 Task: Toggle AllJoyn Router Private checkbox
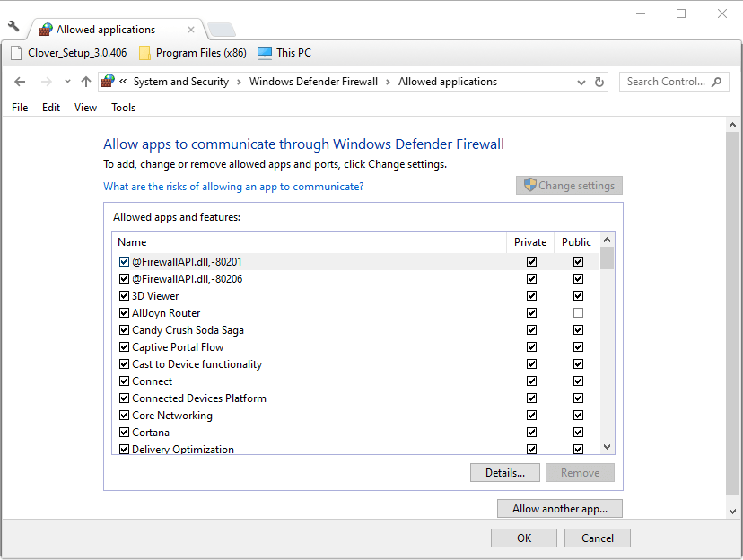pyautogui.click(x=531, y=312)
